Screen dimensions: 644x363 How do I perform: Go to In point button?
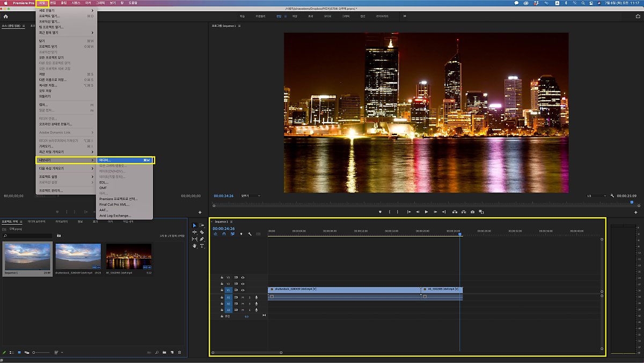point(409,212)
